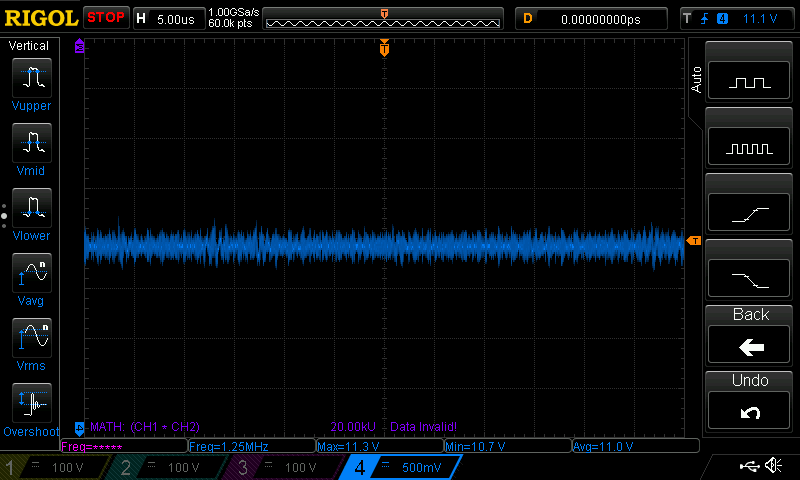Click the STOP run-state indicator

coord(106,17)
